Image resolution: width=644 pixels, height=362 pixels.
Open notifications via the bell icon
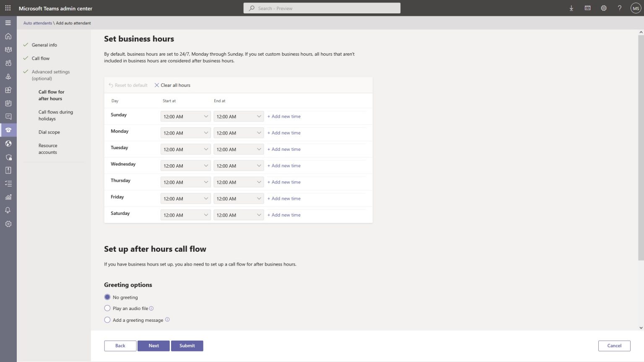tap(8, 210)
